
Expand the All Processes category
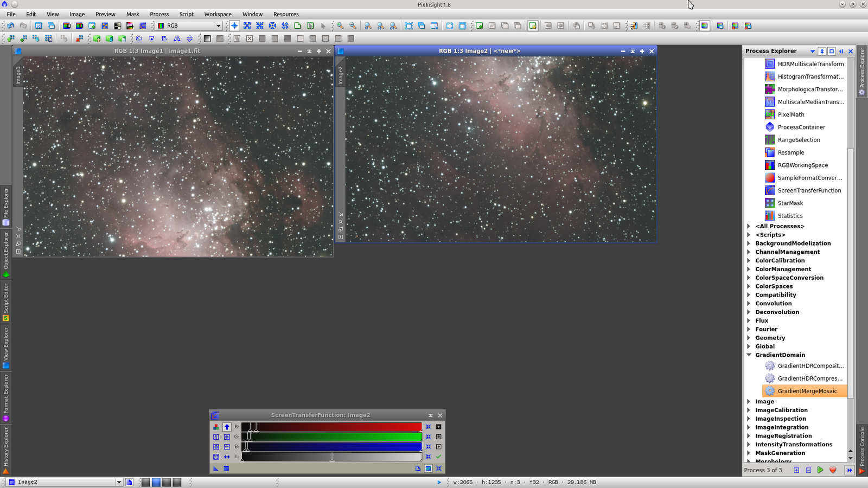point(749,226)
